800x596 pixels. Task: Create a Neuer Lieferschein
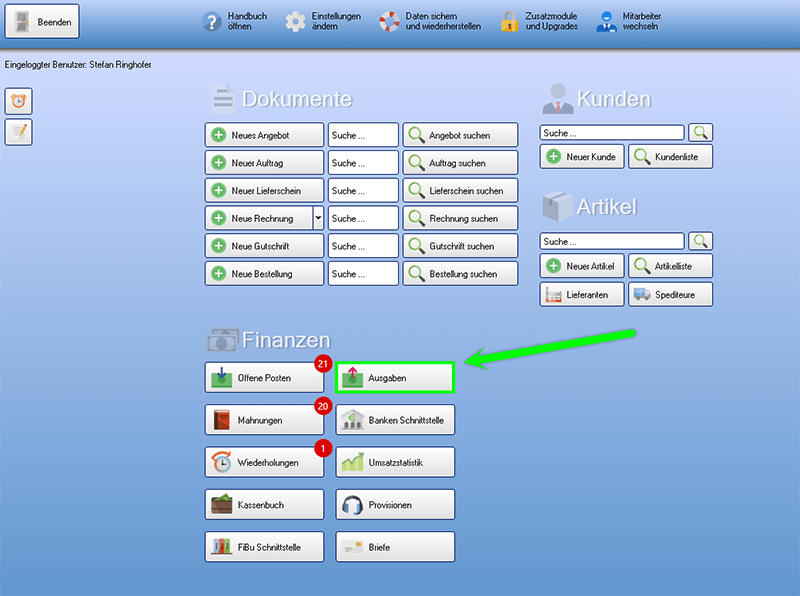[264, 190]
